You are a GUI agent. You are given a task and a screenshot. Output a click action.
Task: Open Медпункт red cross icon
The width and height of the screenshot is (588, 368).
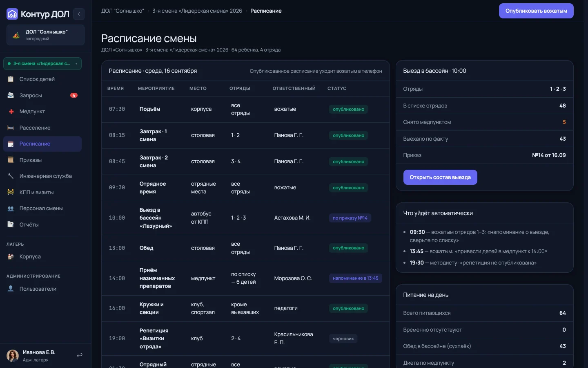pos(11,111)
